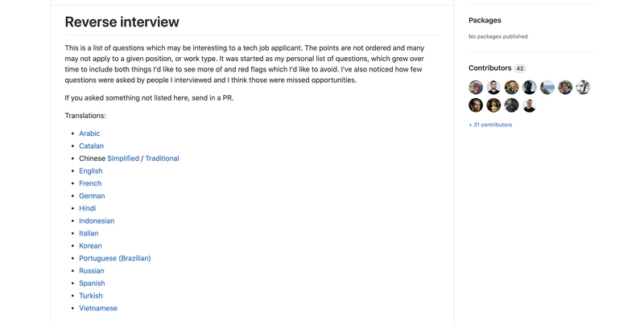Open the Vietnamese translation link
This screenshot has width=644, height=324.
coord(98,308)
